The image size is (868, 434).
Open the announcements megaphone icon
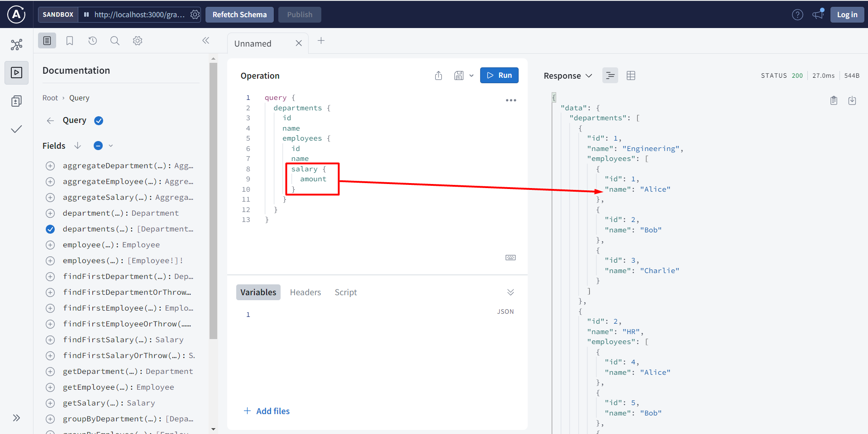click(818, 14)
